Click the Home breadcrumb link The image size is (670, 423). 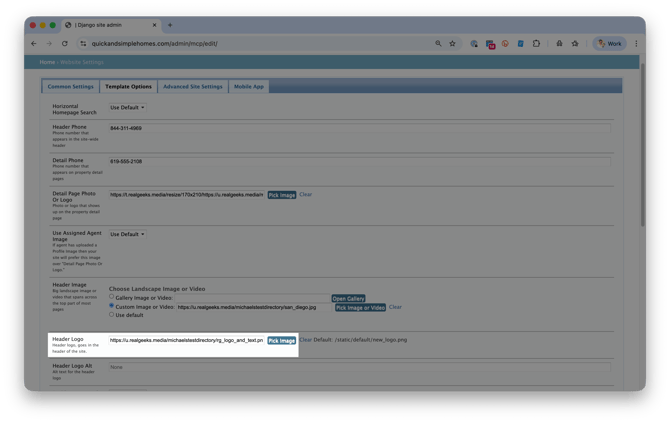click(47, 62)
